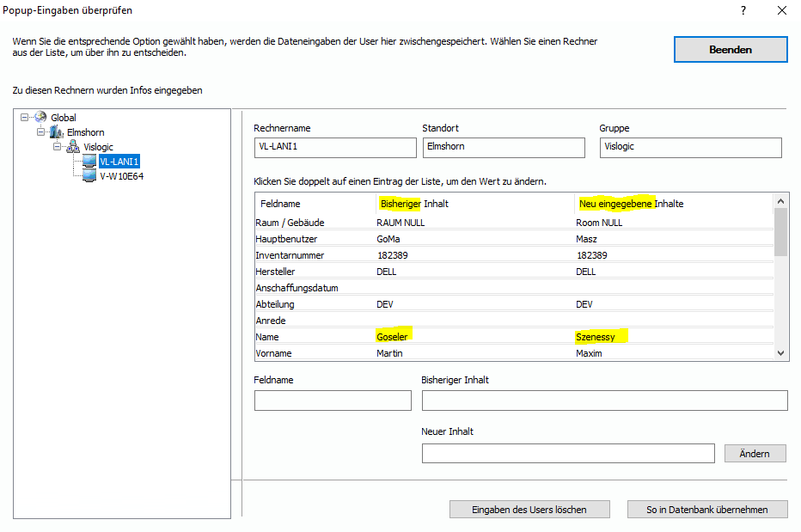Close the Popup-Eingaben überprüfen dialog
The width and height of the screenshot is (801, 532).
(x=781, y=10)
